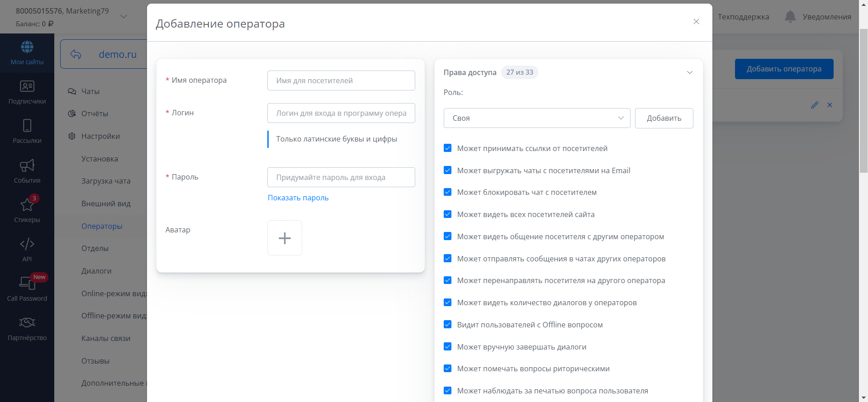
Task: Disable 'Может вручную завершать диалоги' checkbox
Action: coord(448,347)
